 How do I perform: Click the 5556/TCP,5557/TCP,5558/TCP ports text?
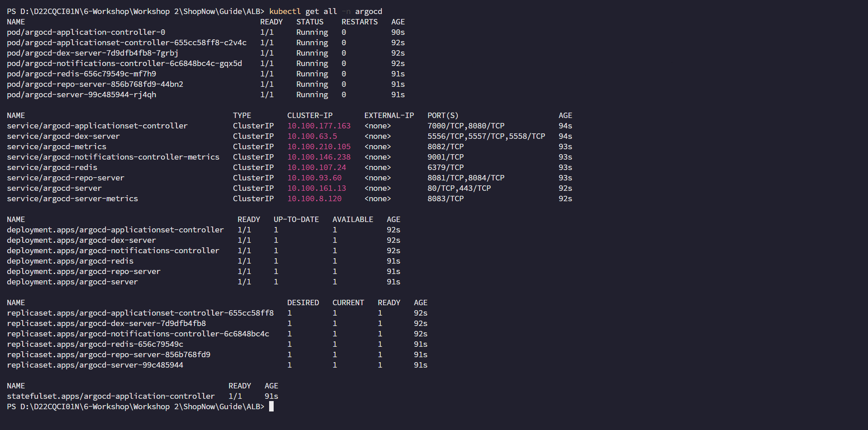pos(486,136)
